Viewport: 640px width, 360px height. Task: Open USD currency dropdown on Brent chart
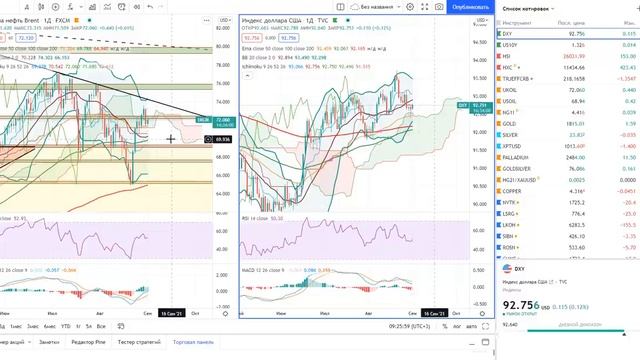pyautogui.click(x=224, y=20)
